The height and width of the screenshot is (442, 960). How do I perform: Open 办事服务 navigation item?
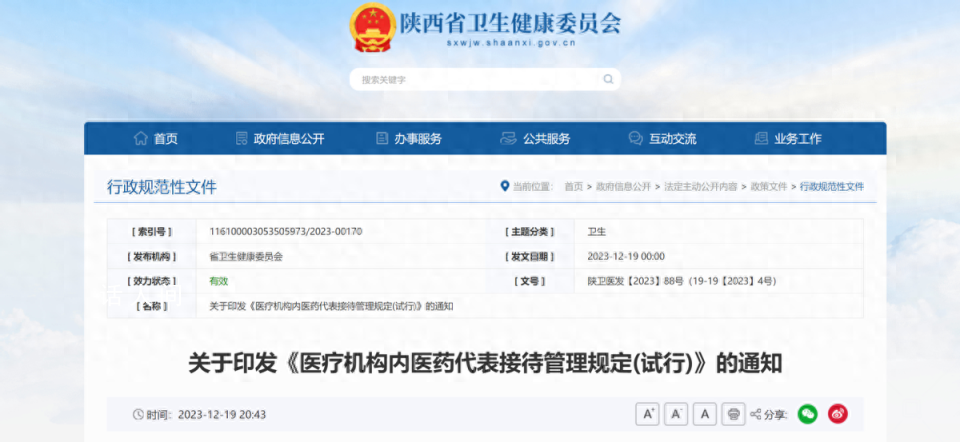point(418,138)
